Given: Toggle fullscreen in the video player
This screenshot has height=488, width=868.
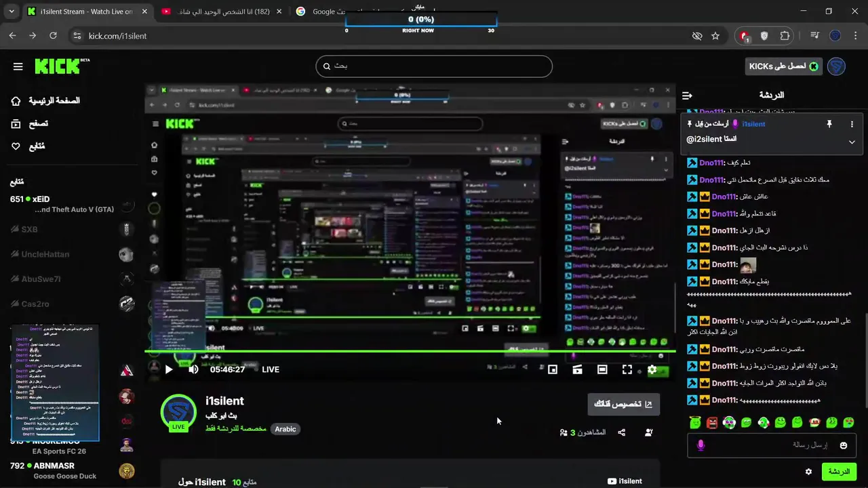Looking at the screenshot, I should coord(627,369).
